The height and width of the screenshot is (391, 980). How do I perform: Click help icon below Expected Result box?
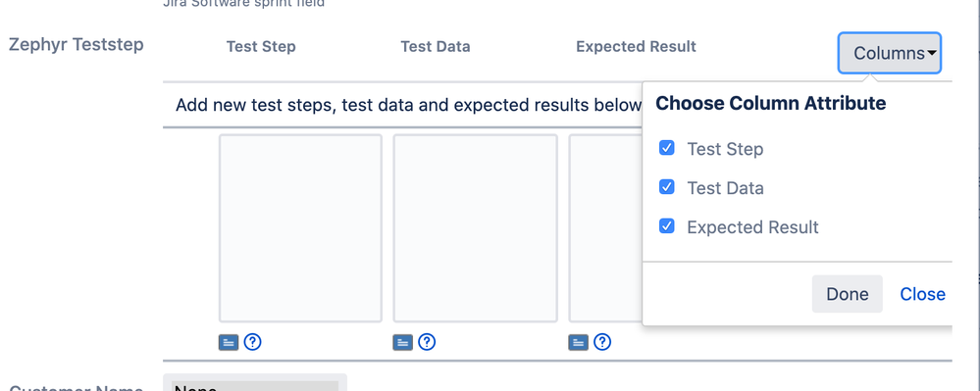click(602, 342)
